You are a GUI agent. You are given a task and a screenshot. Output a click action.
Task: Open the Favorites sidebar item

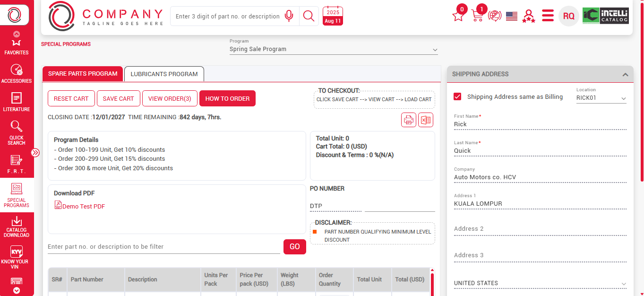point(17,47)
